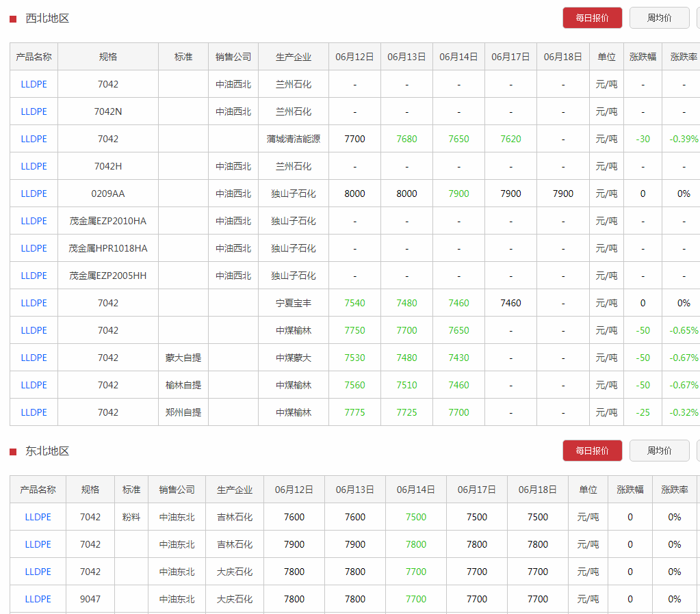Click the red square beside 东北地区
The image size is (700, 614).
[13, 451]
